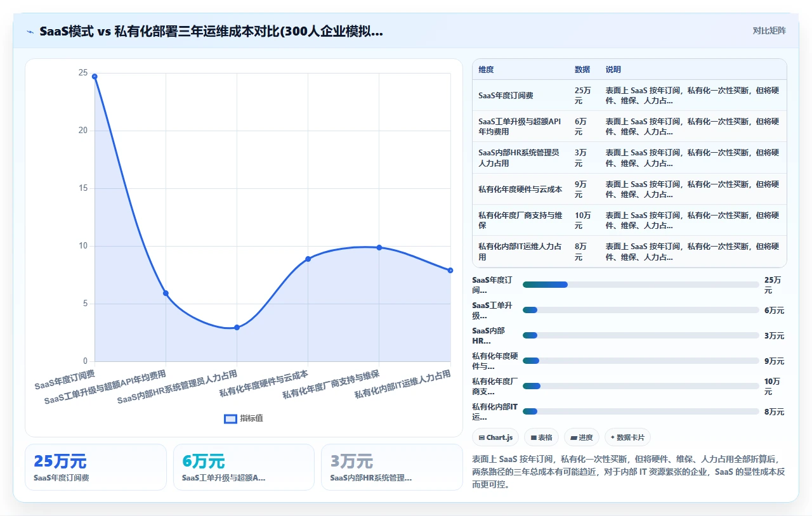
Task: Select table row 私有化年度厂商支持与维保
Action: pos(629,220)
